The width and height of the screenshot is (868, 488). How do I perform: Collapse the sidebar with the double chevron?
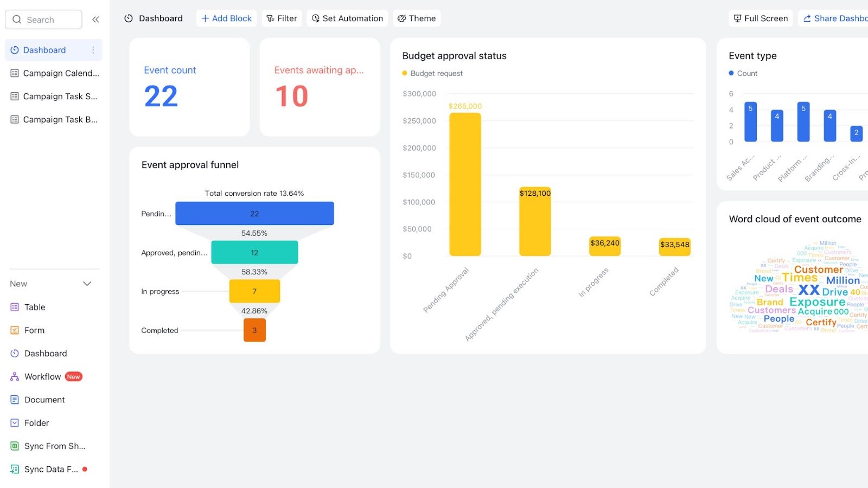click(x=95, y=19)
